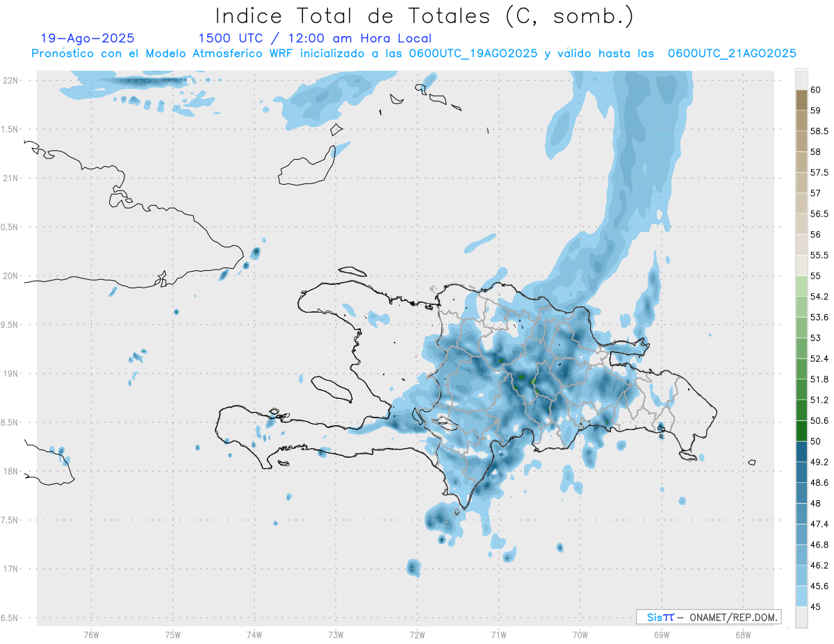Click the colorbar value "54.2"

(x=819, y=297)
